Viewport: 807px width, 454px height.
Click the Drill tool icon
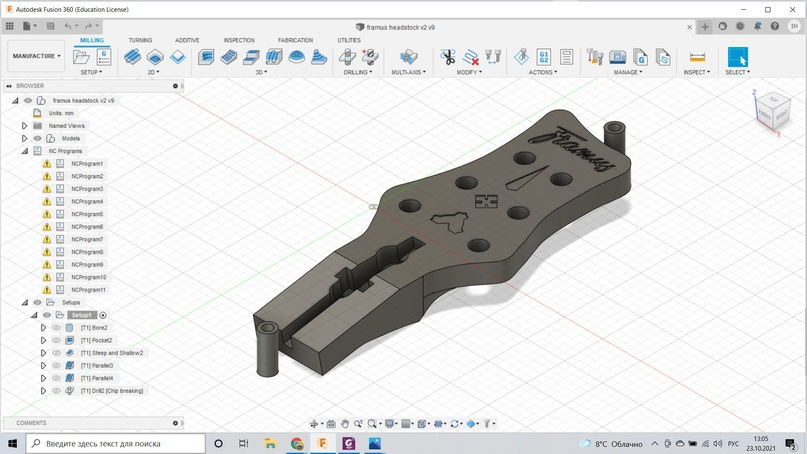tap(347, 57)
